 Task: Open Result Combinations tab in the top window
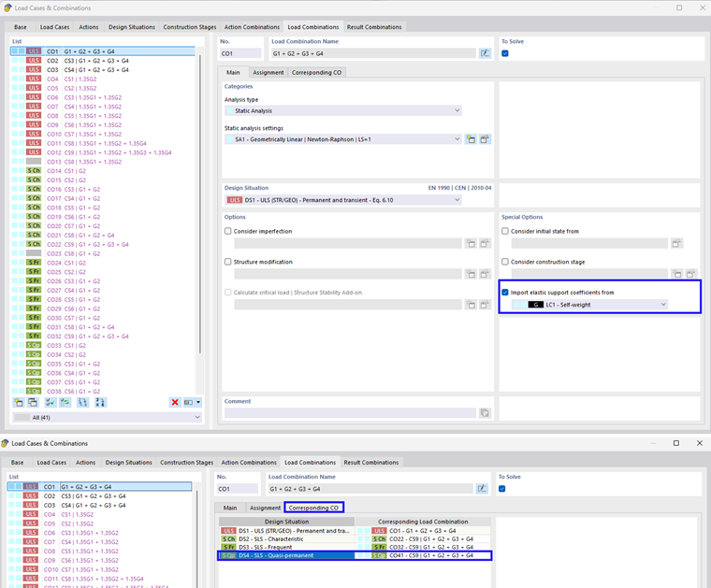click(374, 27)
